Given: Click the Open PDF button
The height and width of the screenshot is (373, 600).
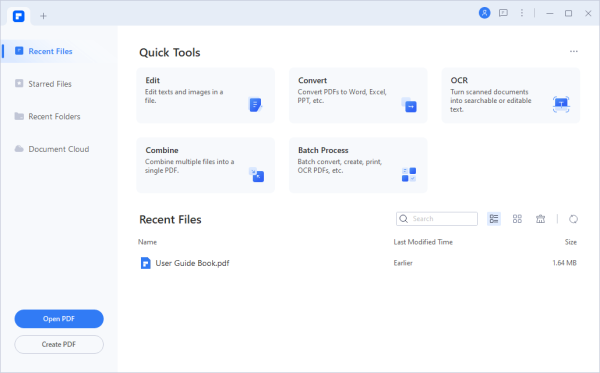Looking at the screenshot, I should [59, 319].
